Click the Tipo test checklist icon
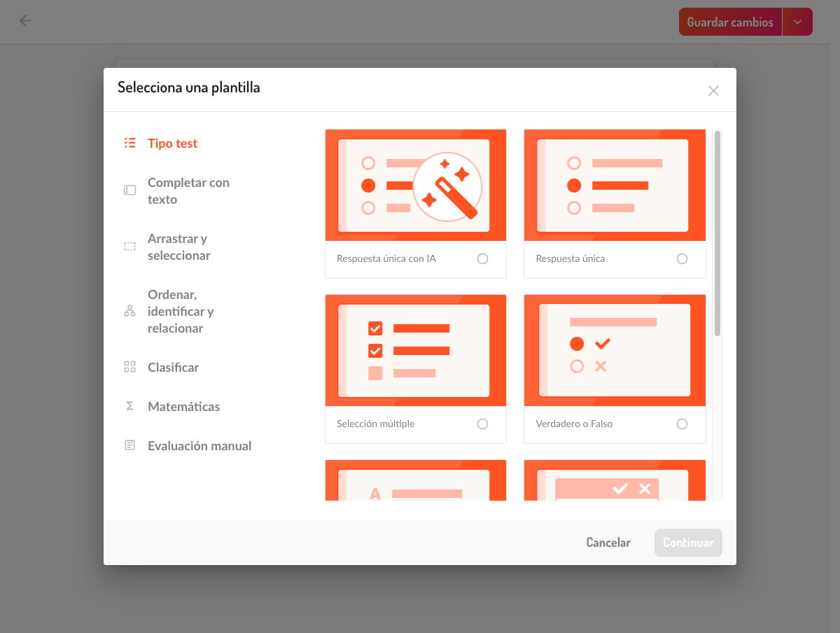This screenshot has height=633, width=840. (x=129, y=143)
